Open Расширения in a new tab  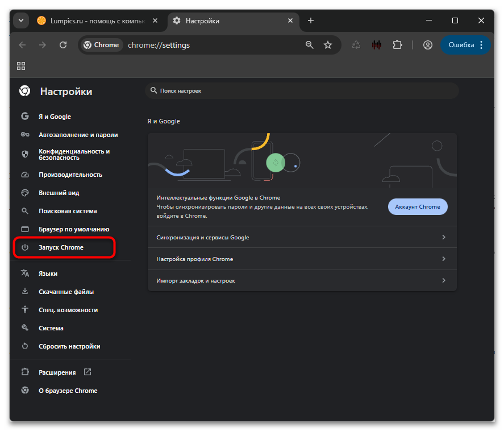point(70,372)
